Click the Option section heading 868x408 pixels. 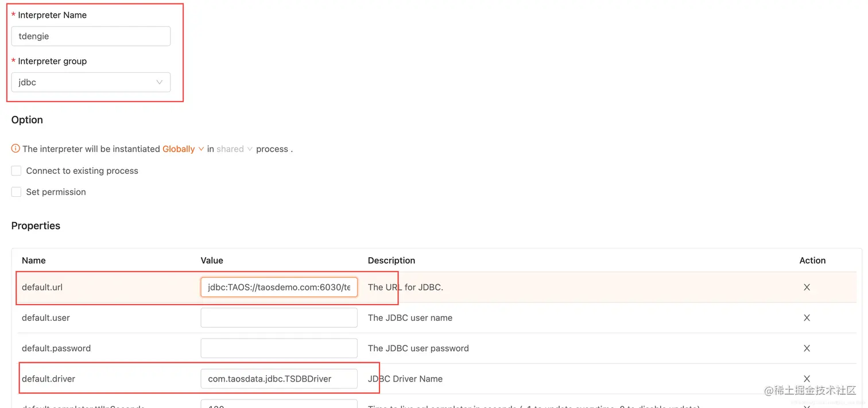(x=27, y=119)
